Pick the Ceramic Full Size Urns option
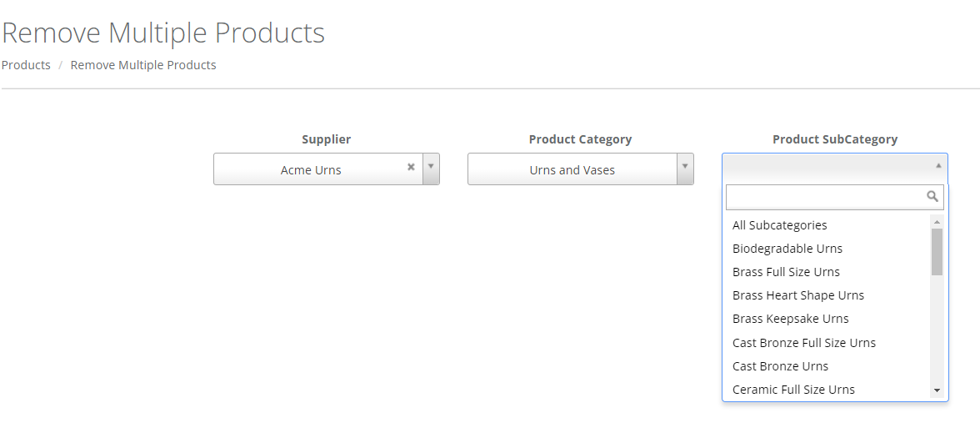The height and width of the screenshot is (428, 980). click(793, 390)
